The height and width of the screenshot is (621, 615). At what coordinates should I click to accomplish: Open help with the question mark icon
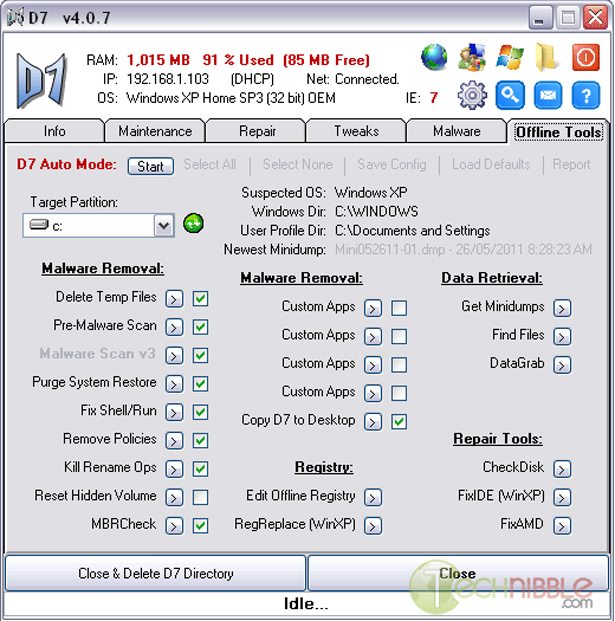pyautogui.click(x=585, y=96)
